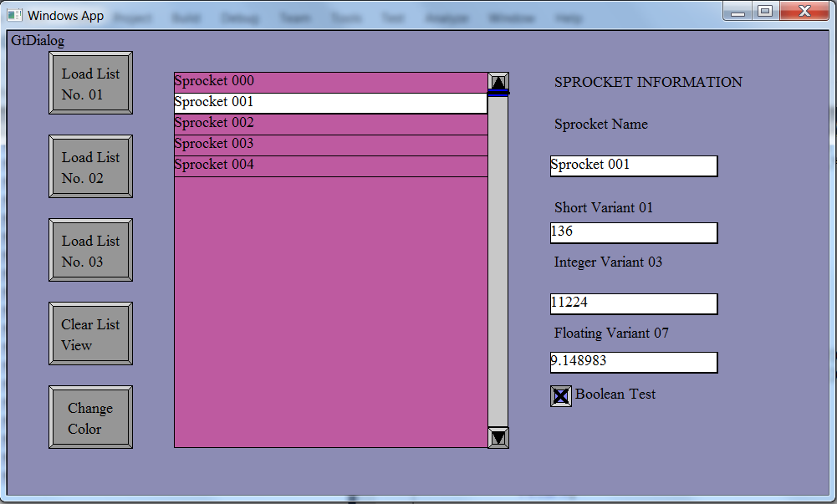Select the Floating Variant 07 field

tap(633, 362)
